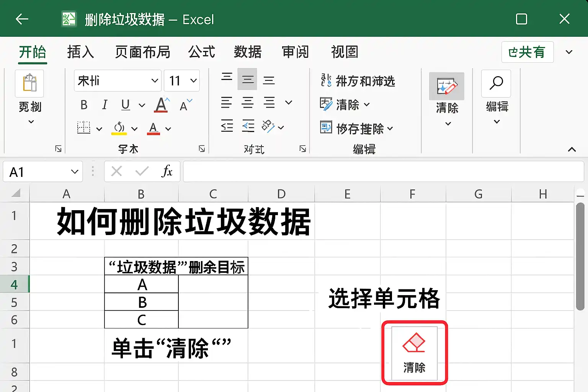Select the red Font Color swatch
Viewport: 588px width, 392px height.
coord(153,128)
